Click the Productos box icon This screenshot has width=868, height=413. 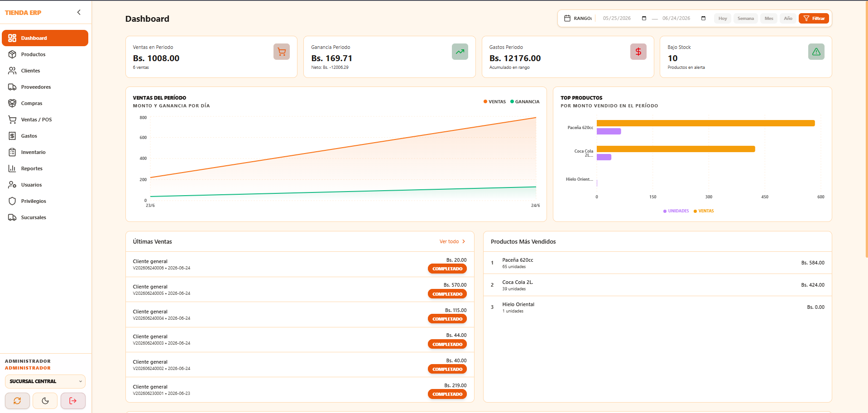tap(12, 54)
